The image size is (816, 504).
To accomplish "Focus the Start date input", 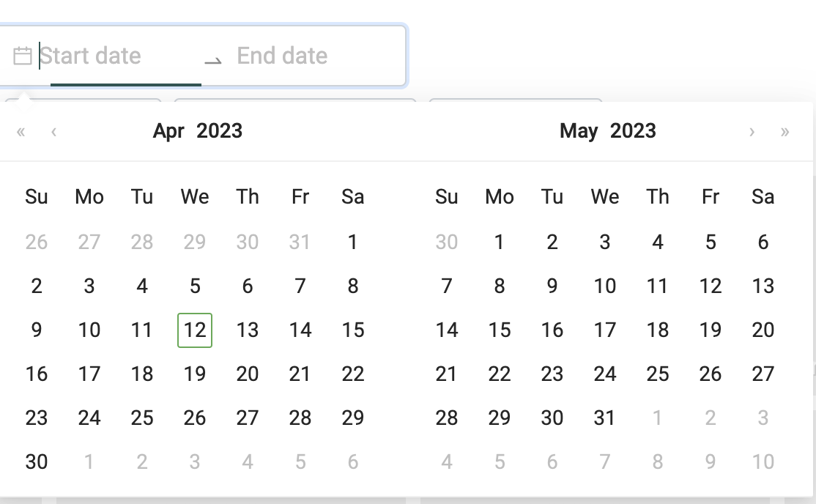I will 119,56.
